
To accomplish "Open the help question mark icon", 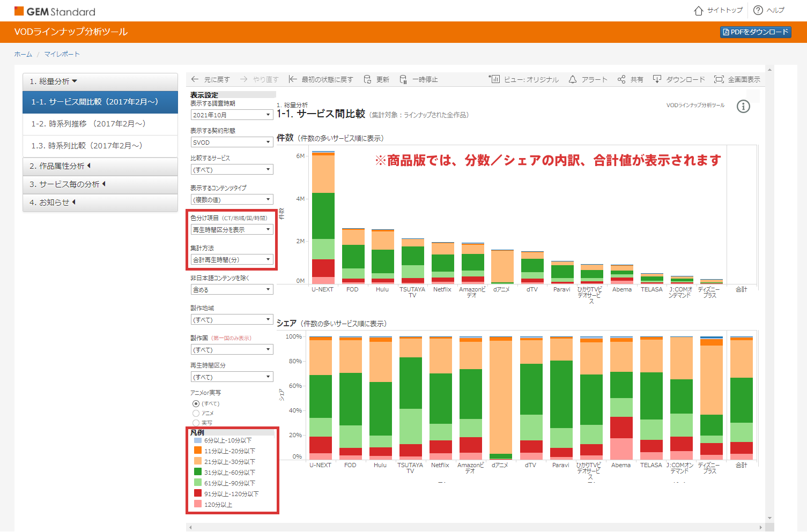I will point(758,10).
